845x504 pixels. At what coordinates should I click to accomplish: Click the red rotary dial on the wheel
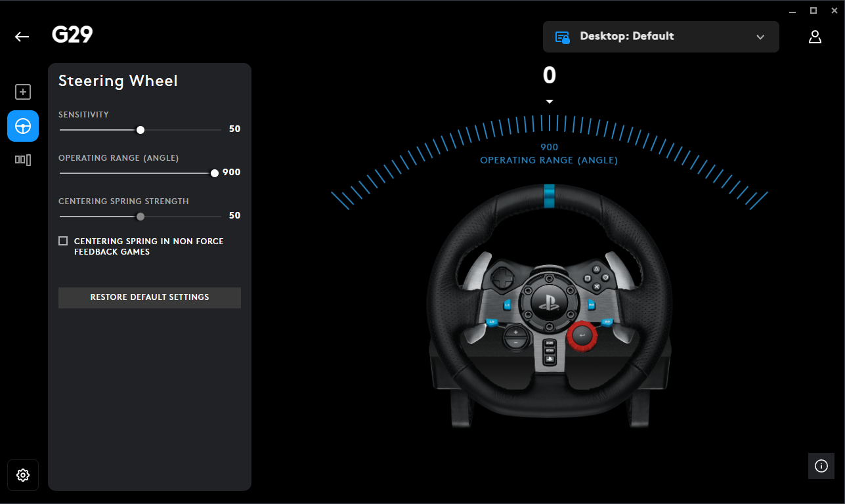(x=582, y=335)
